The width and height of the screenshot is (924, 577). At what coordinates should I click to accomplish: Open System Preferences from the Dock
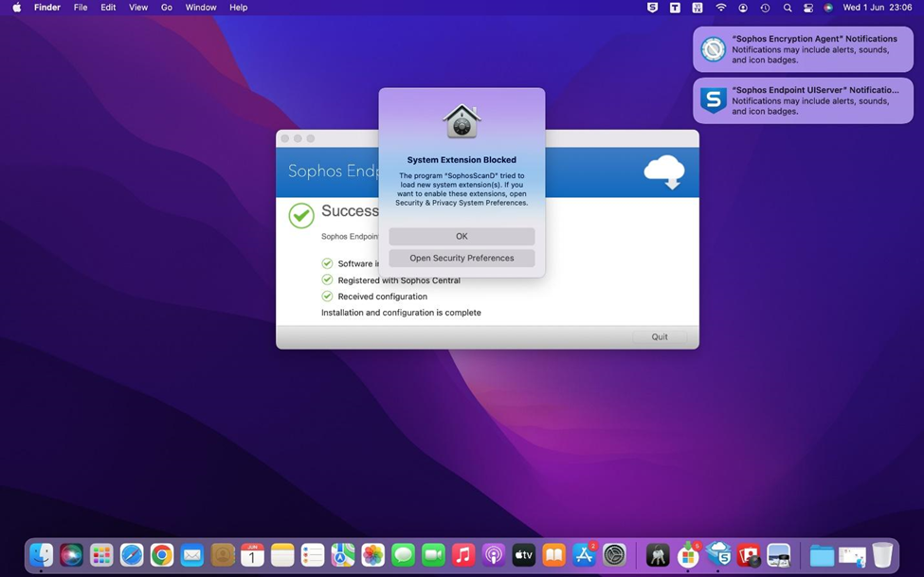point(614,555)
